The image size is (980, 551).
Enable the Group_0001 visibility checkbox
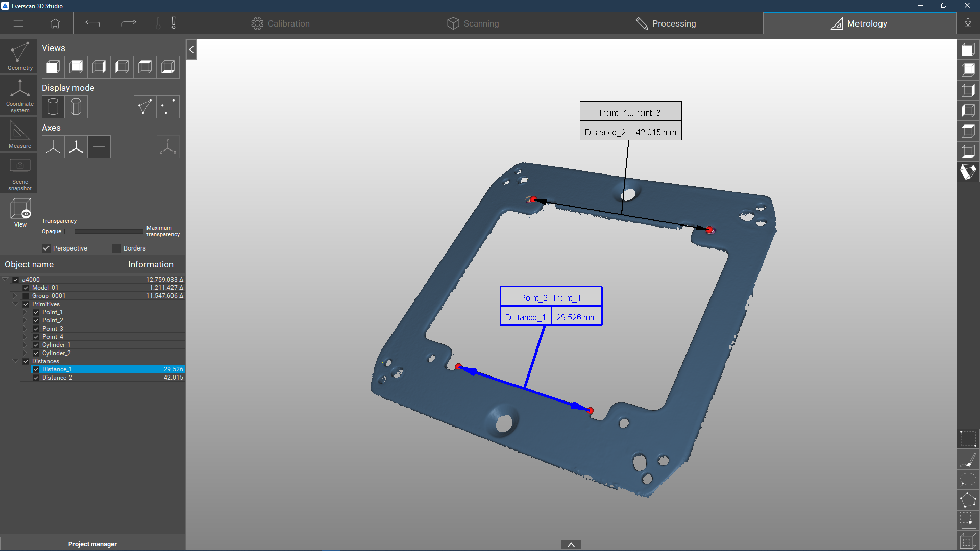pyautogui.click(x=26, y=296)
